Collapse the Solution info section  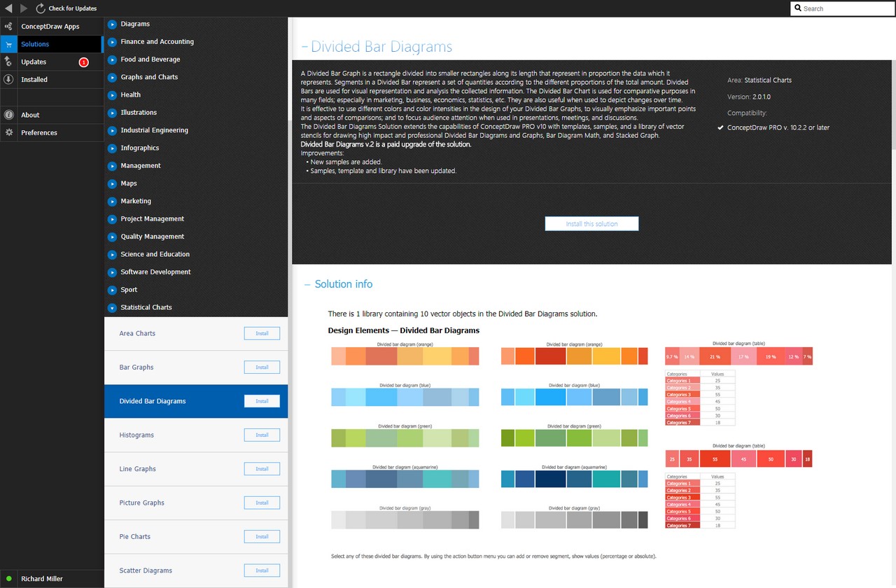307,284
